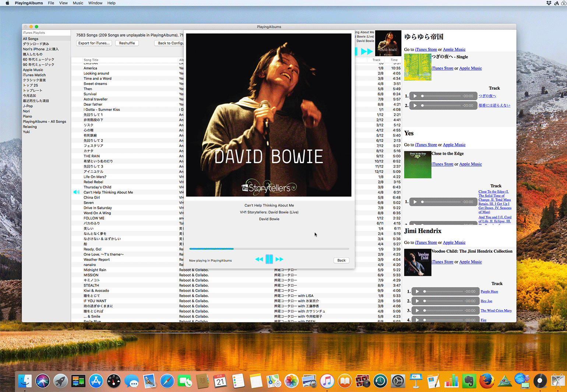Open The Wind Cries Mary link
Screen dimensions: 567x392
coord(496,311)
